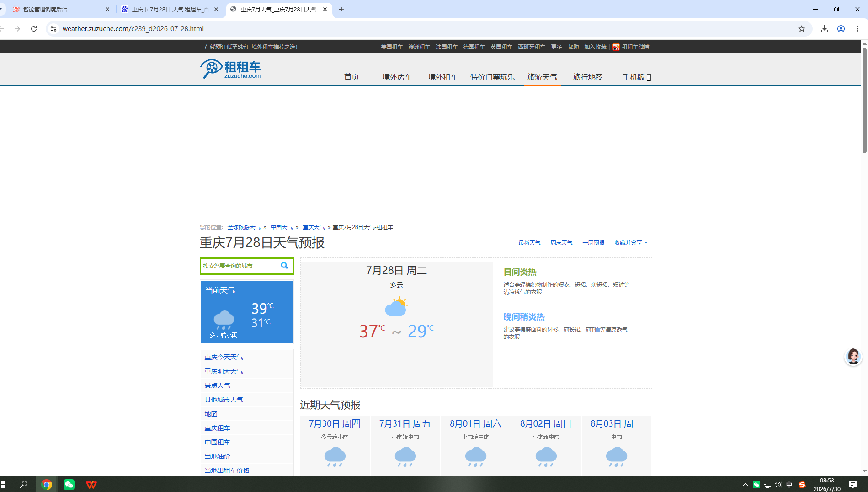Open 其他城市天气 sidebar link
This screenshot has width=868, height=492.
click(224, 400)
